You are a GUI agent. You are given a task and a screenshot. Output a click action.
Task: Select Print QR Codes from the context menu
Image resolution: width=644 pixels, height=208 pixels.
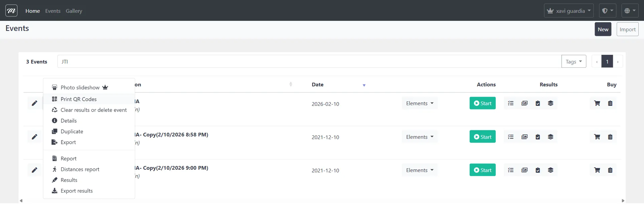pos(78,99)
